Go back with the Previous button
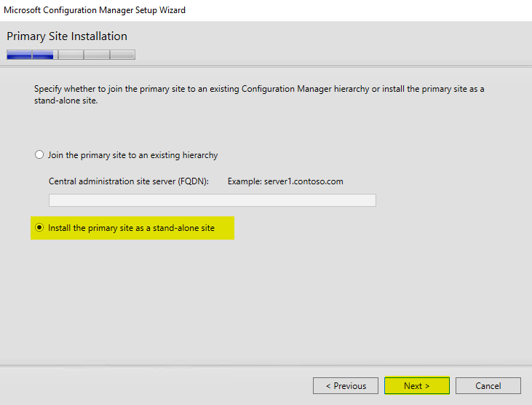Screen dimensions: 532x405 pyautogui.click(x=346, y=385)
